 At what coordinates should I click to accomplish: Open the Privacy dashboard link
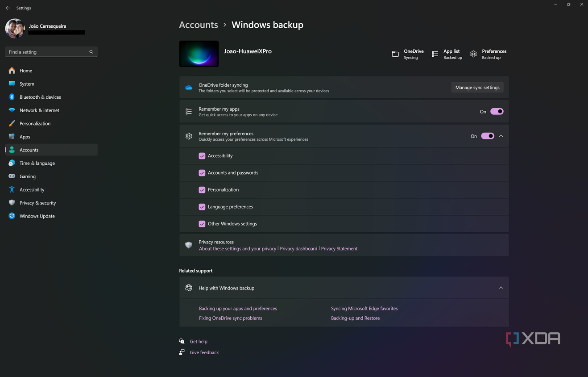(298, 249)
